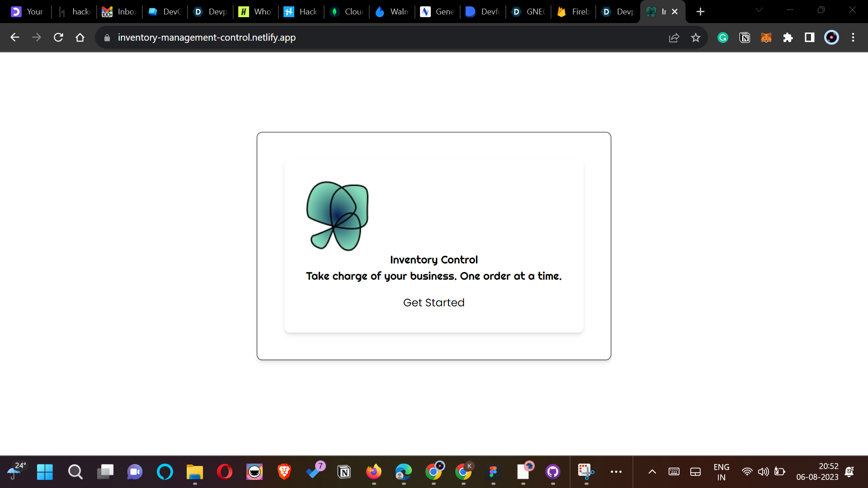Open the volume control in tray
This screenshot has height=488, width=868.
(x=763, y=472)
